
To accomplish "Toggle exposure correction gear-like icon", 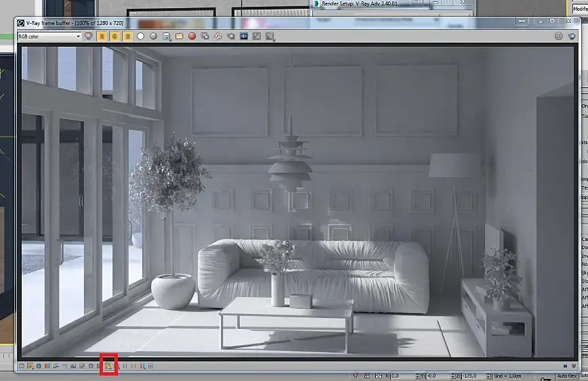I will point(91,366).
